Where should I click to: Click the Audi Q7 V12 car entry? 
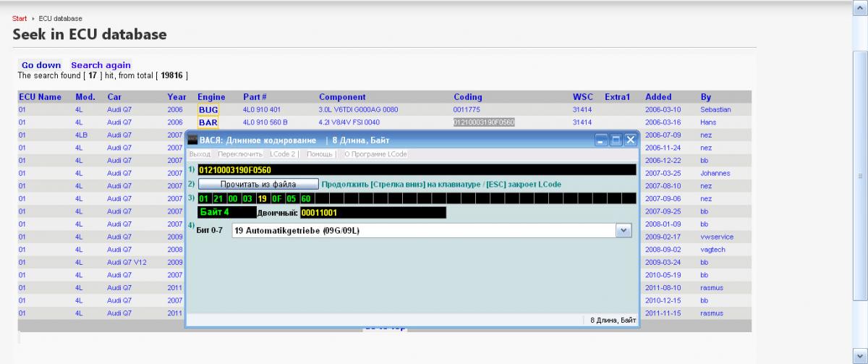tap(127, 262)
